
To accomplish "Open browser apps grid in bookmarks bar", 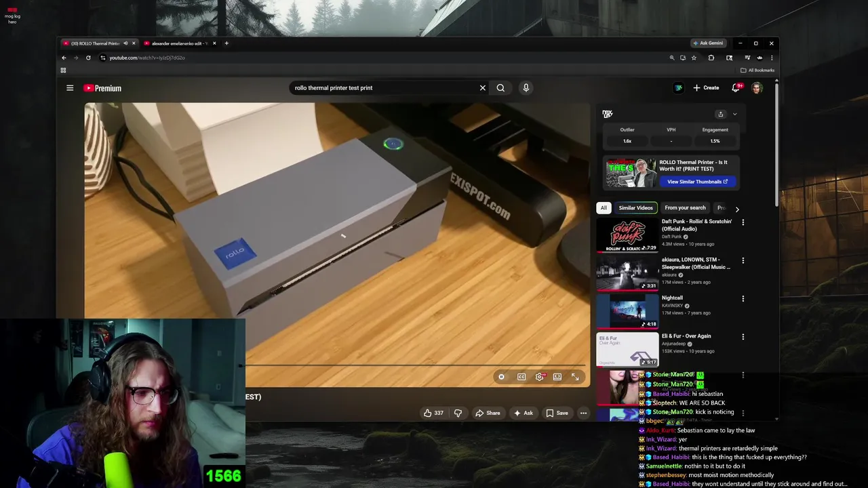I will 63,70.
